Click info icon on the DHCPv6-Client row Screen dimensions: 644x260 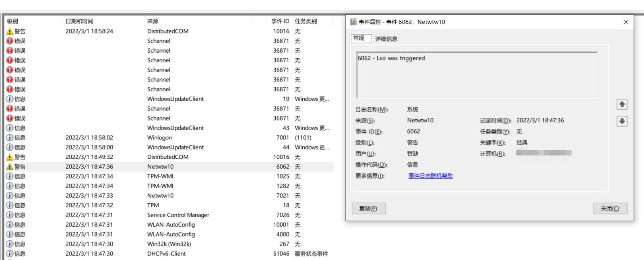[x=10, y=254]
